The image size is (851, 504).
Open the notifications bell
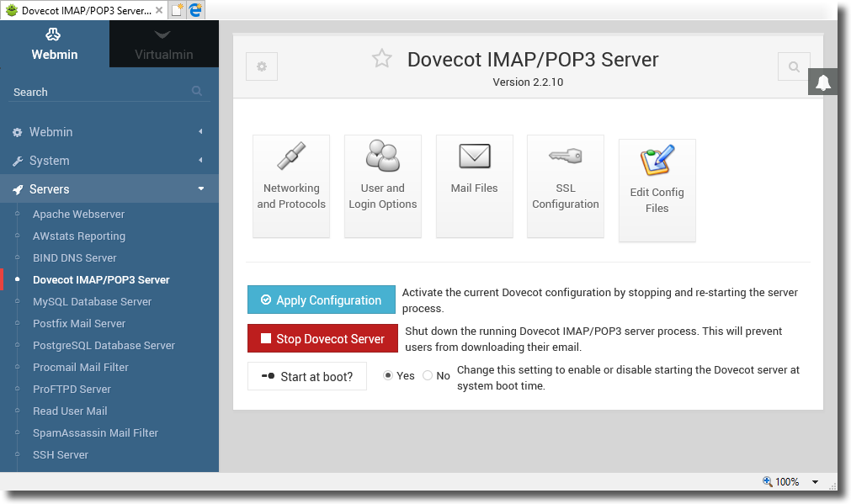(x=822, y=82)
